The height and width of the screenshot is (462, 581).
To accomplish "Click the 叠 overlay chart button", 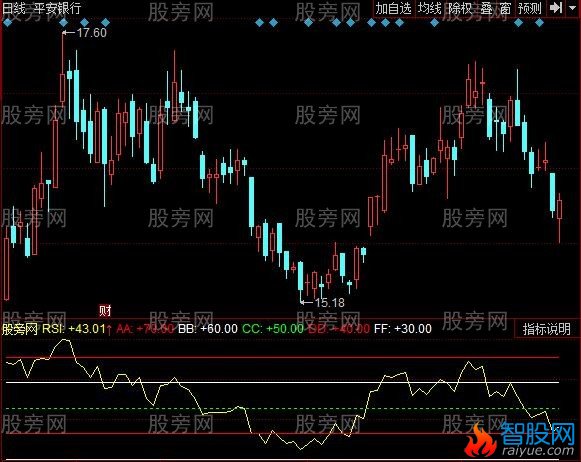I will pos(486,8).
